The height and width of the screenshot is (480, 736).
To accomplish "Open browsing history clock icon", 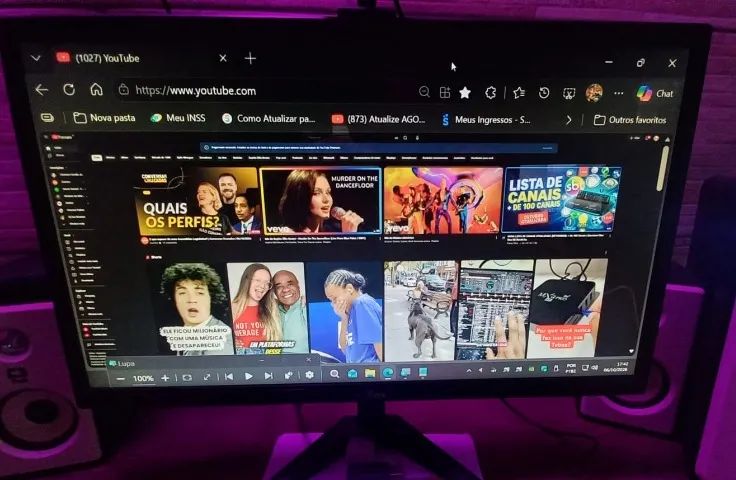I will point(544,93).
